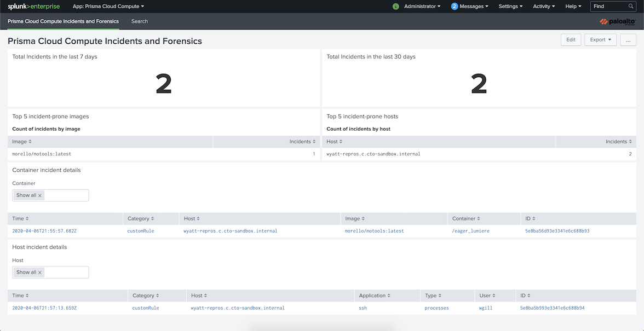Open the Export dropdown button
This screenshot has height=331, width=644.
tap(600, 40)
